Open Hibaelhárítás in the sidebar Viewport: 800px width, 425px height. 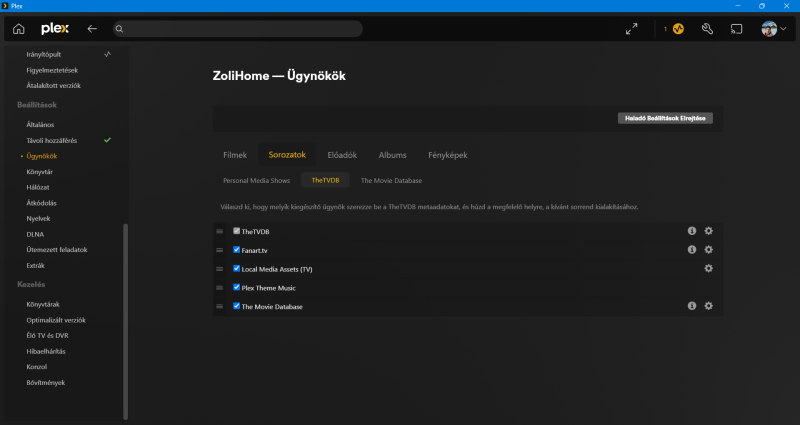[x=46, y=351]
